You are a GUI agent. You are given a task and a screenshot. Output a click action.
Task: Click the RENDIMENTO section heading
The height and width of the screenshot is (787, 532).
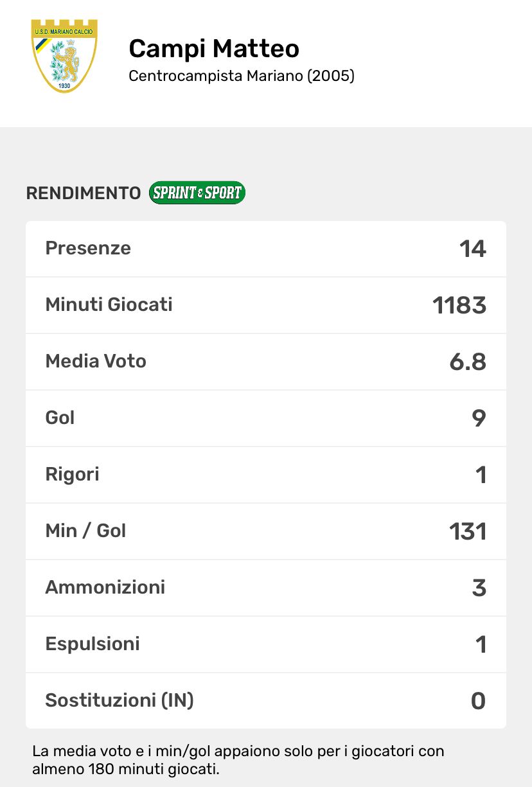(83, 193)
